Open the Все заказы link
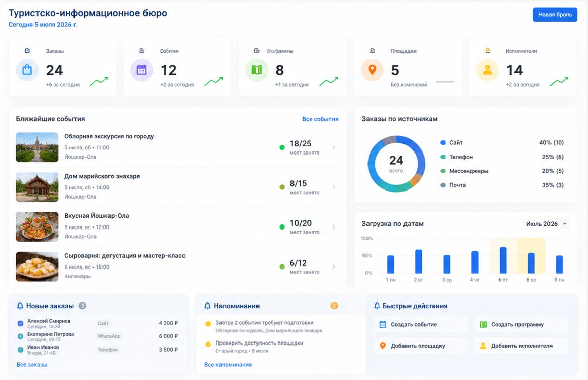The height and width of the screenshot is (380, 588). tap(32, 365)
